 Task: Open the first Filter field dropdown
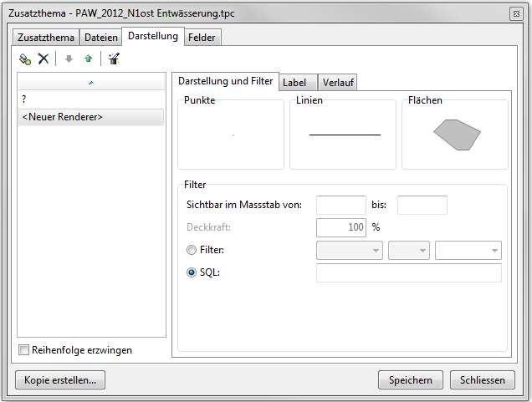point(350,250)
